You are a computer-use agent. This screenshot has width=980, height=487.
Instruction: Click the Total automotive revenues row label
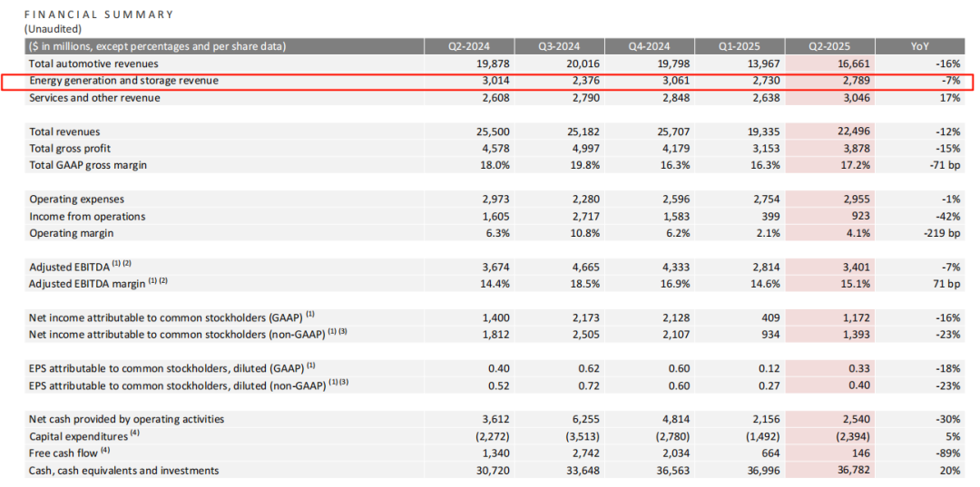coord(93,63)
